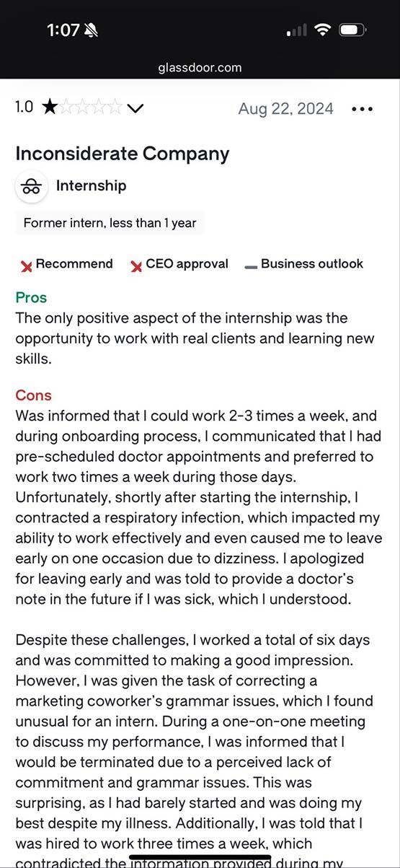Tap the silent mode bell icon
400x868 pixels.
tap(92, 30)
